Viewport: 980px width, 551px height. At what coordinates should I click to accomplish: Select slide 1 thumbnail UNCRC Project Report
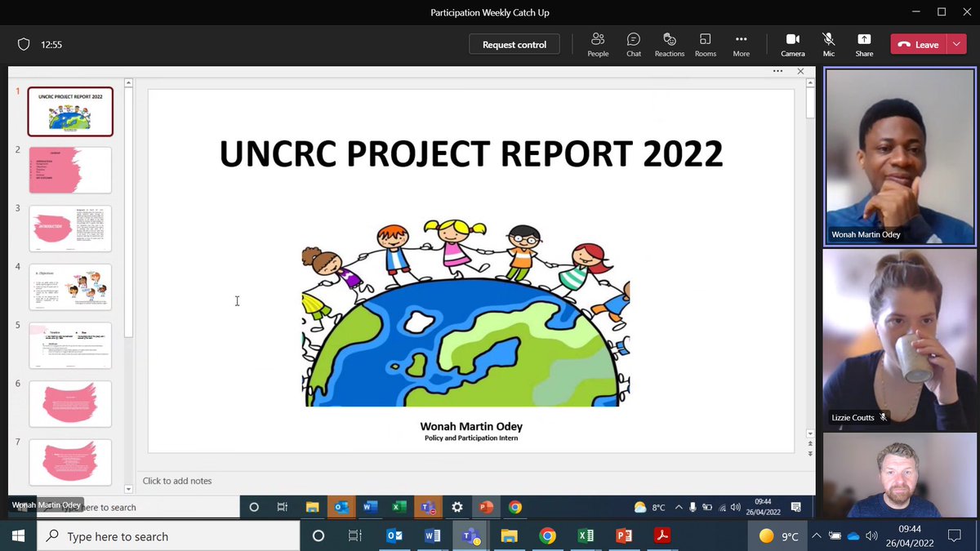(70, 111)
